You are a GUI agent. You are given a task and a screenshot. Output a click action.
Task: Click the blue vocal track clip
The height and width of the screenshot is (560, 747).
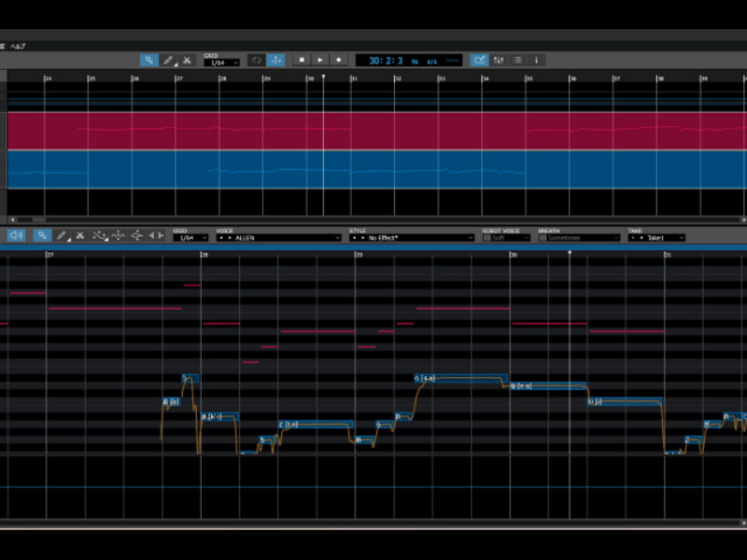pyautogui.click(x=373, y=170)
